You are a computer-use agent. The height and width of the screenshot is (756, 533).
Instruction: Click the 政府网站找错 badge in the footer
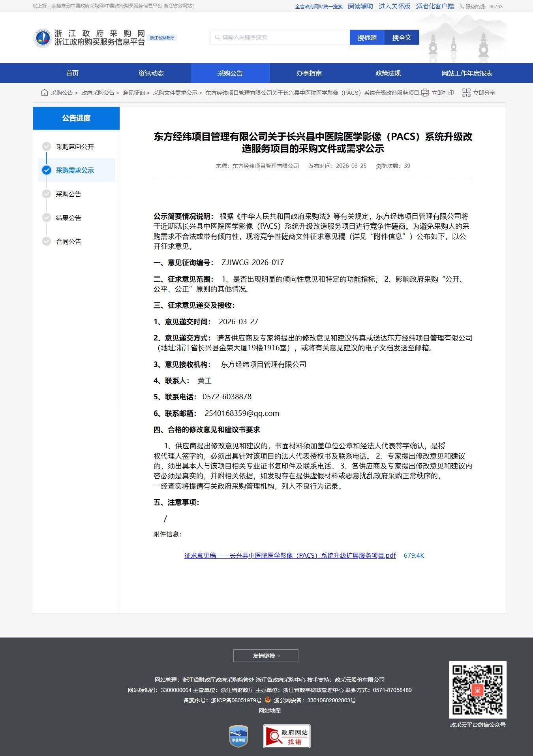point(287,736)
